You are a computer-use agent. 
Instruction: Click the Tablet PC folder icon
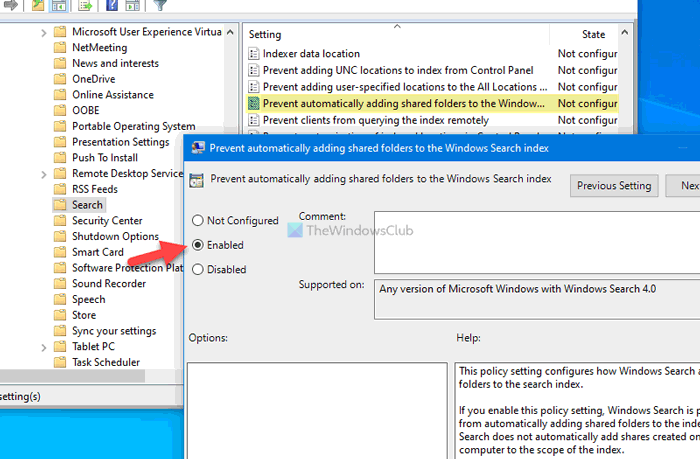point(60,346)
